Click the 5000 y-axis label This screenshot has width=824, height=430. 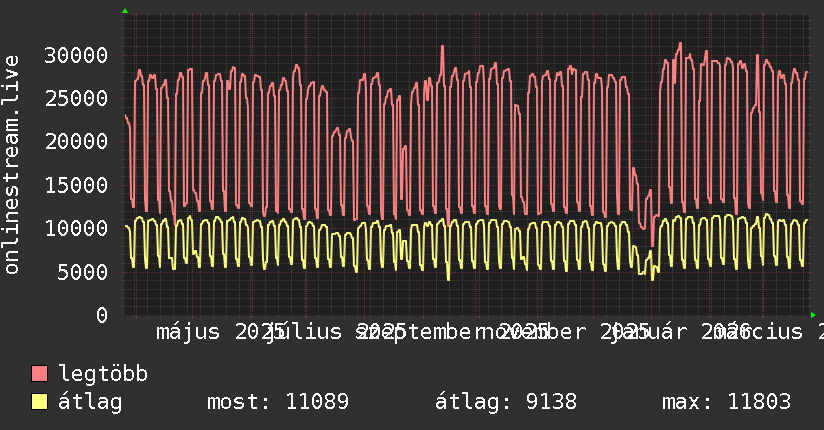point(82,272)
